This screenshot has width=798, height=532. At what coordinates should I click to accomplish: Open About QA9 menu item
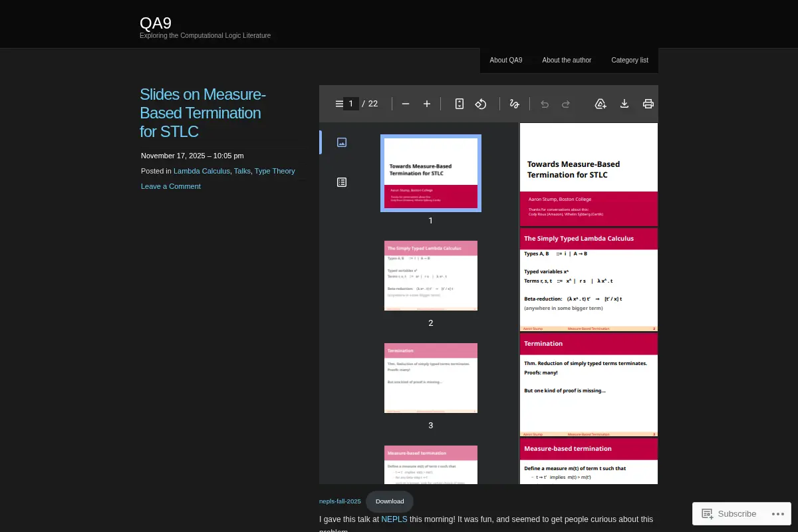(x=506, y=61)
